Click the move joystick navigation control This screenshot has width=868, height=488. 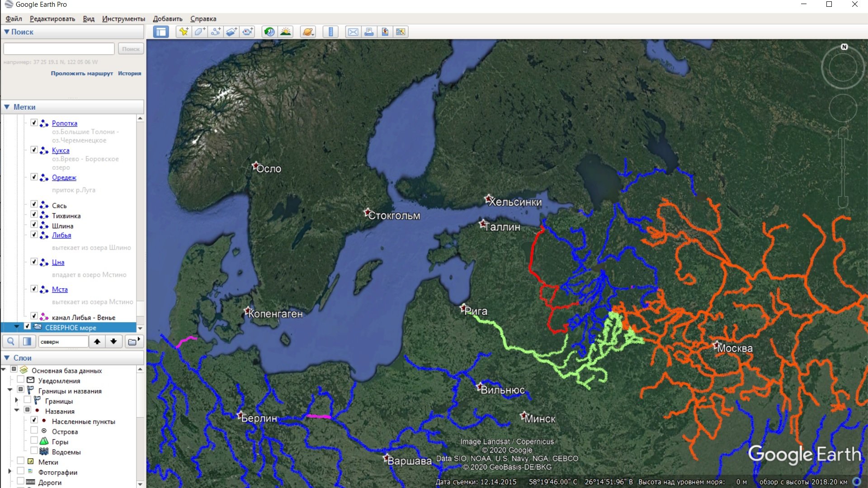[843, 108]
